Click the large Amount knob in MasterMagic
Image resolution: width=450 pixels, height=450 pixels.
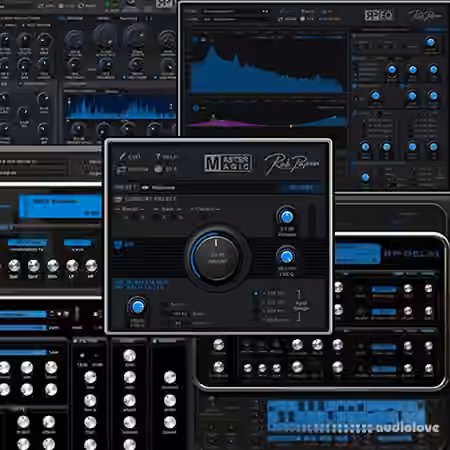click(x=216, y=257)
